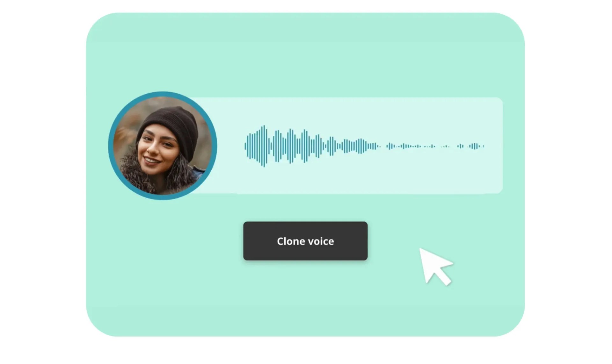Click the word "voice" on the dark button
This screenshot has width=612, height=364.
[321, 241]
